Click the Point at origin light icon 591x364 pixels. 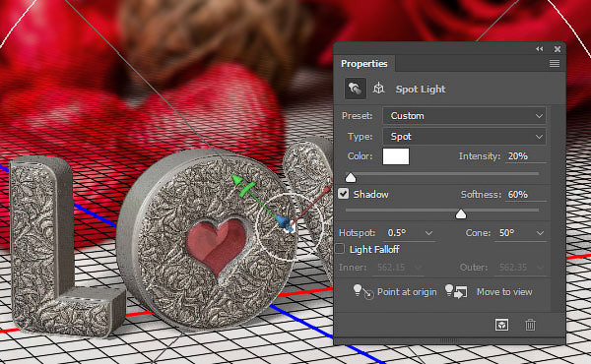point(362,292)
